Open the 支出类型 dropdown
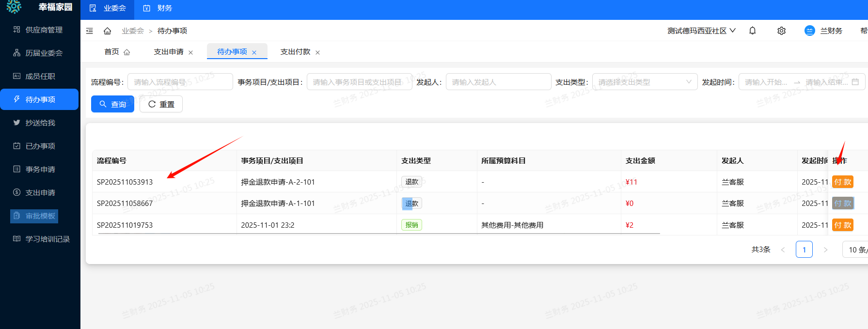This screenshot has height=329, width=868. [x=645, y=82]
